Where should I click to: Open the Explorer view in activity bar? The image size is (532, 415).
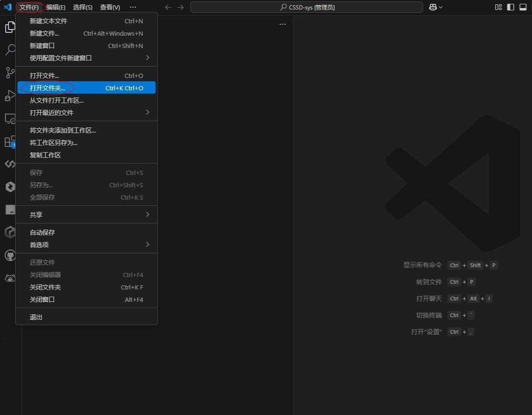10,27
